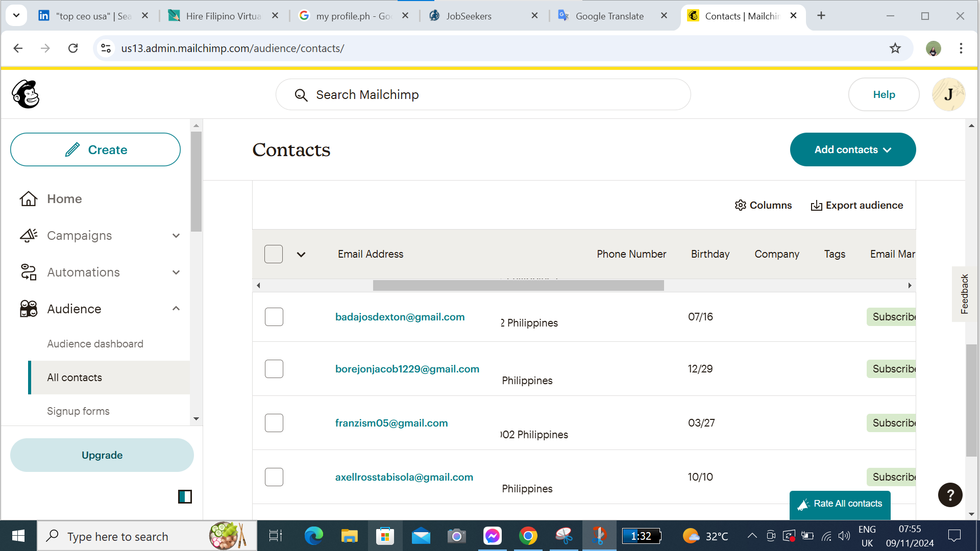980x551 pixels.
Task: Click the J profile avatar
Action: coord(948,94)
